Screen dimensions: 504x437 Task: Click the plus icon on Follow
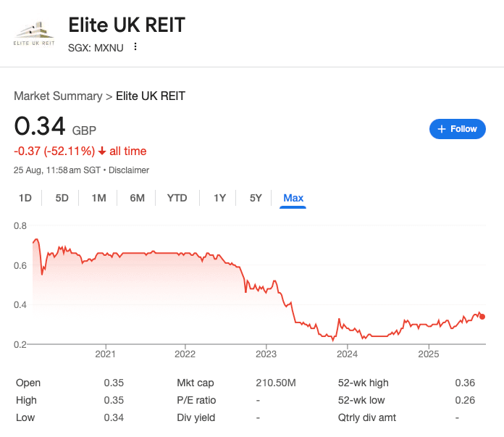point(441,129)
